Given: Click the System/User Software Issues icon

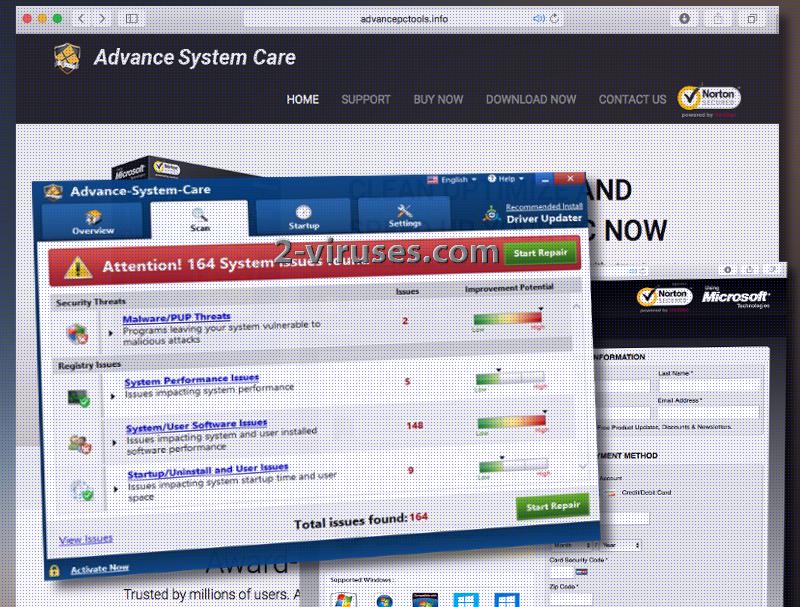Looking at the screenshot, I should tap(80, 444).
